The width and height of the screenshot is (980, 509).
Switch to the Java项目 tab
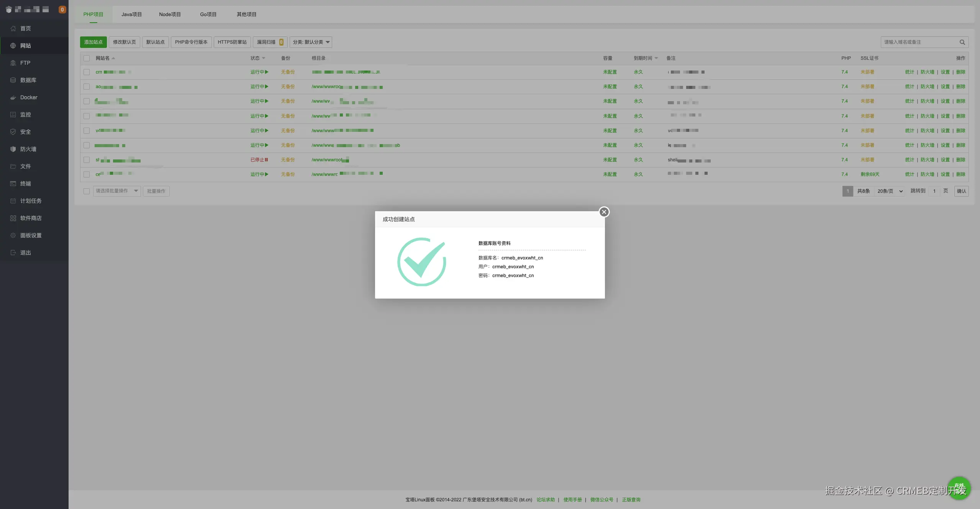click(x=131, y=14)
